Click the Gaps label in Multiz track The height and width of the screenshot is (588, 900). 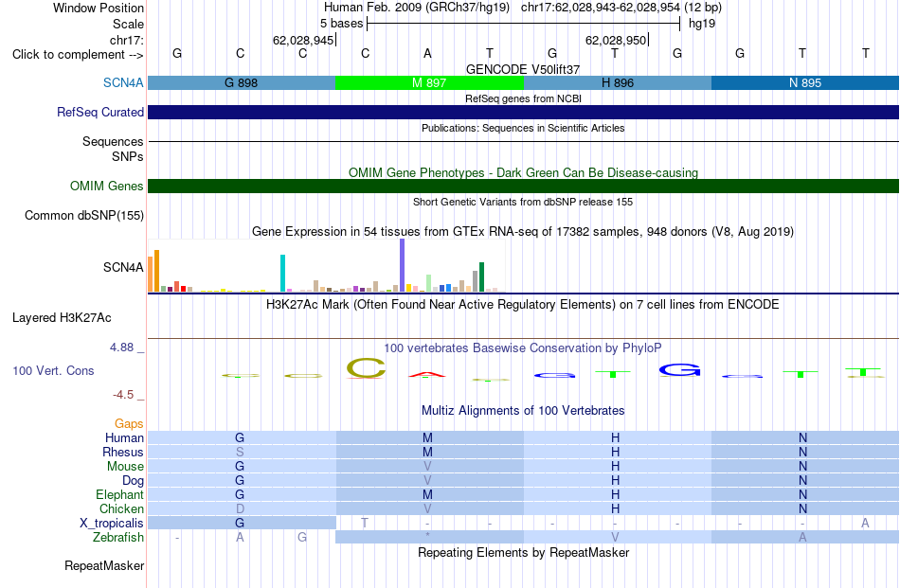[x=129, y=423]
